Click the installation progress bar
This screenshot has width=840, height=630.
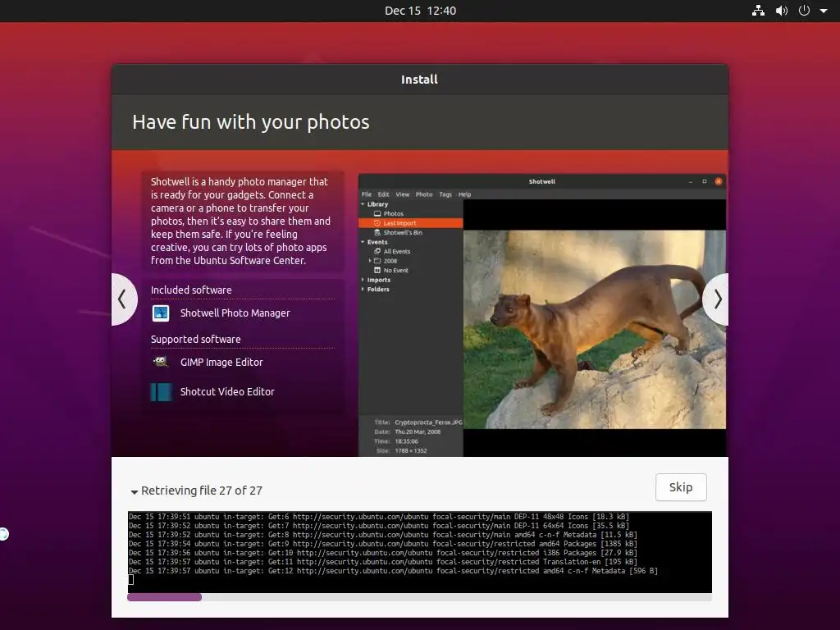pyautogui.click(x=419, y=597)
